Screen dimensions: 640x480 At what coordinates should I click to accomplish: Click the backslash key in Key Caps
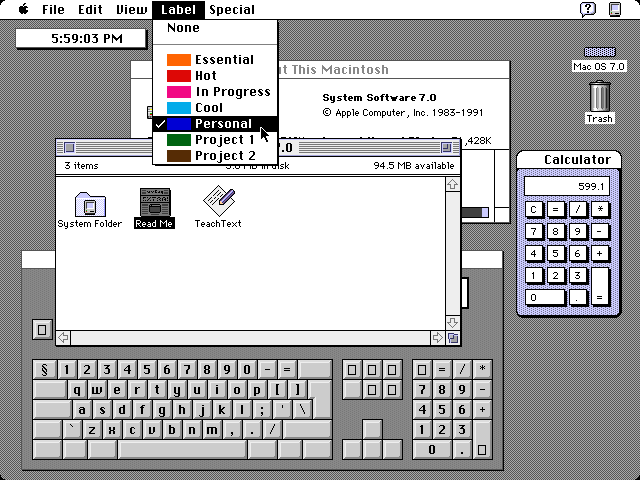[x=302, y=409]
